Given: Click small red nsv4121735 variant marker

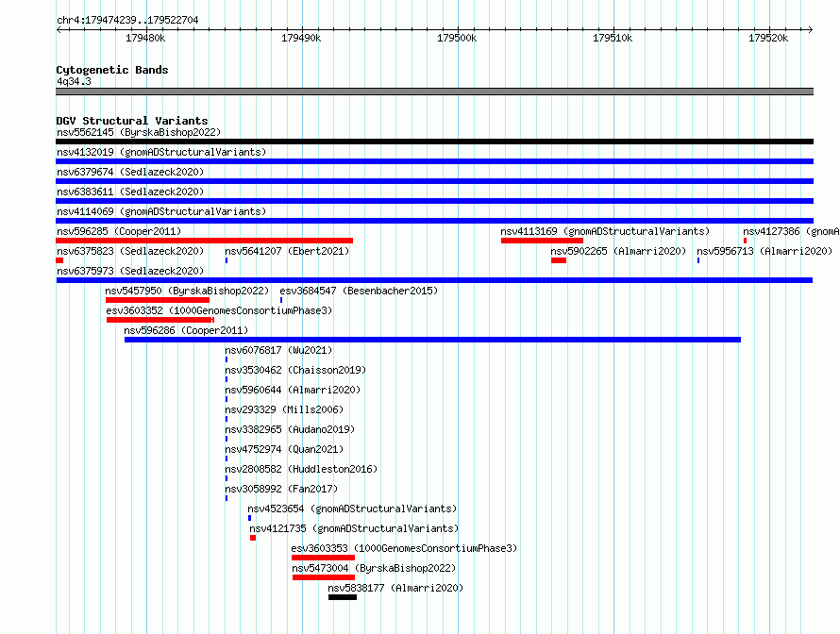Looking at the screenshot, I should (x=253, y=538).
